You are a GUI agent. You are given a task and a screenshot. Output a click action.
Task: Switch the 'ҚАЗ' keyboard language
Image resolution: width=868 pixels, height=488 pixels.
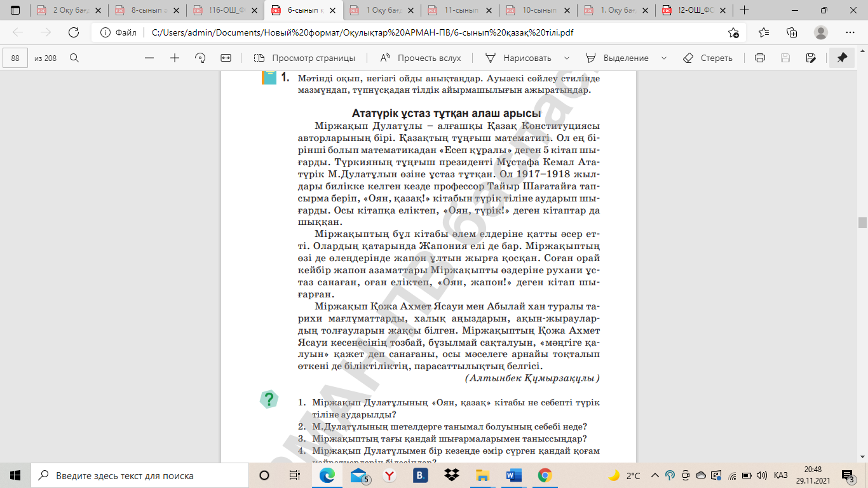[782, 475]
